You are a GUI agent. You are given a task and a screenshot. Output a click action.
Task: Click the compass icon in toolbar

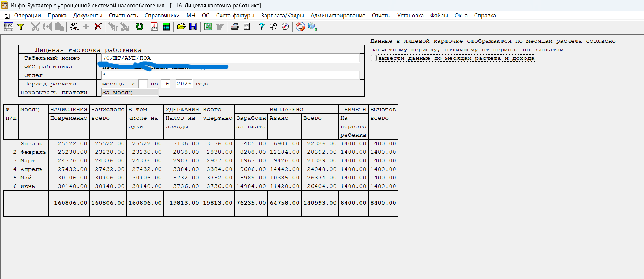click(x=285, y=26)
